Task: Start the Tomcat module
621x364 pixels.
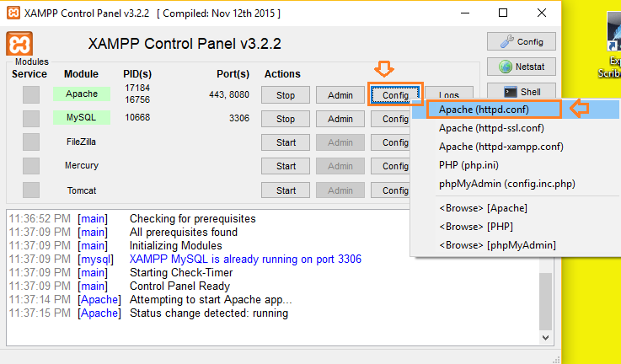Action: click(x=285, y=190)
